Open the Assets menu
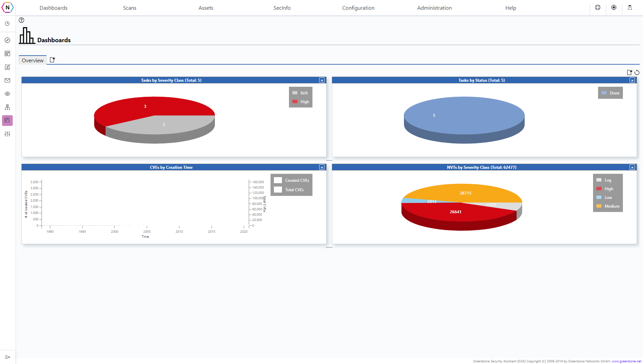Image resolution: width=643 pixels, height=364 pixels. (206, 8)
